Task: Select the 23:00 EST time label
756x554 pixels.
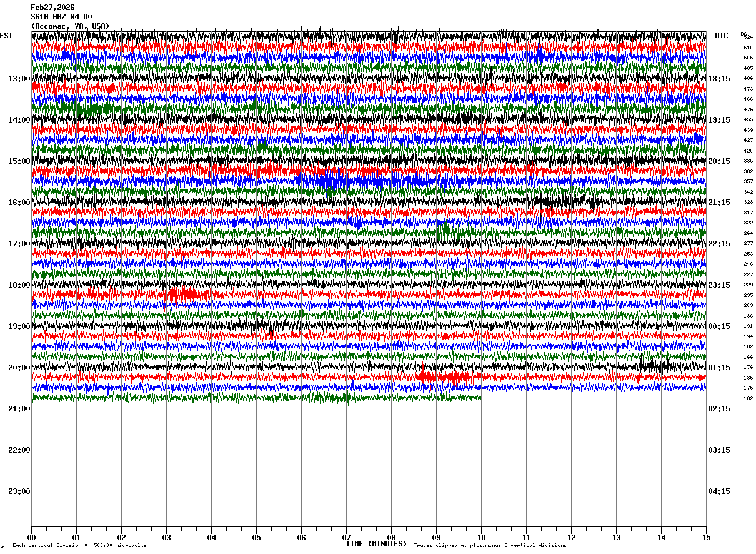Action: pyautogui.click(x=19, y=491)
